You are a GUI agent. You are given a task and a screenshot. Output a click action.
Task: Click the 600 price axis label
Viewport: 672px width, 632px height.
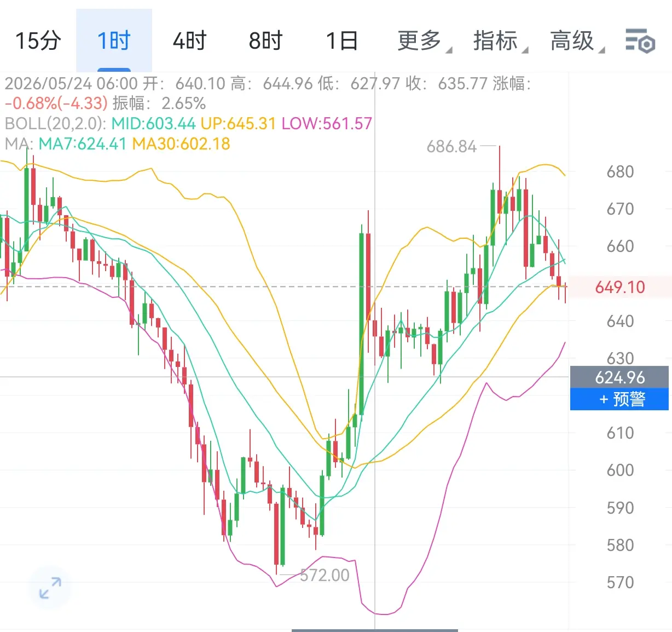(620, 470)
